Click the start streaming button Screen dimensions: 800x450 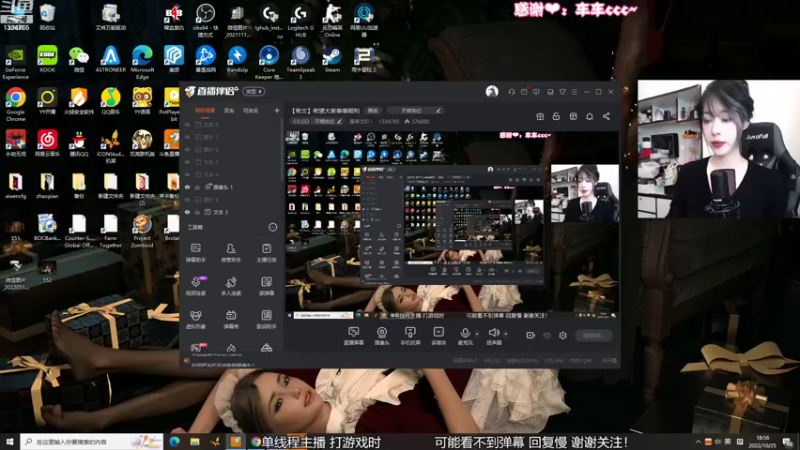[x=593, y=335]
